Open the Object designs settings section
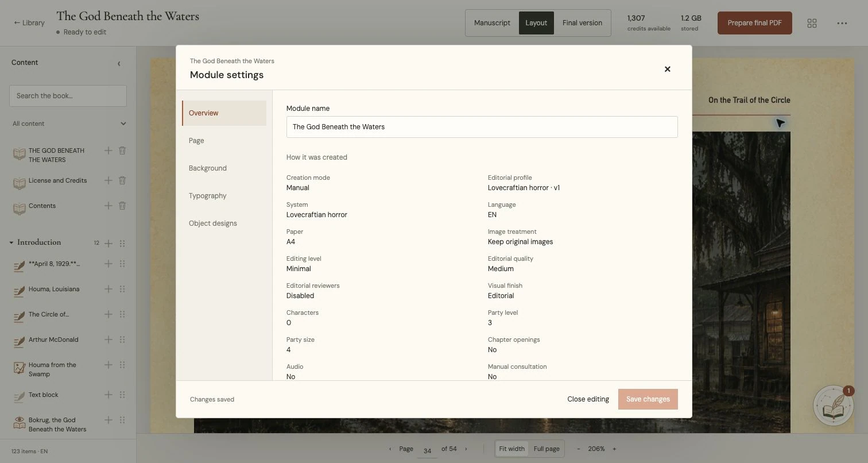 click(x=224, y=223)
